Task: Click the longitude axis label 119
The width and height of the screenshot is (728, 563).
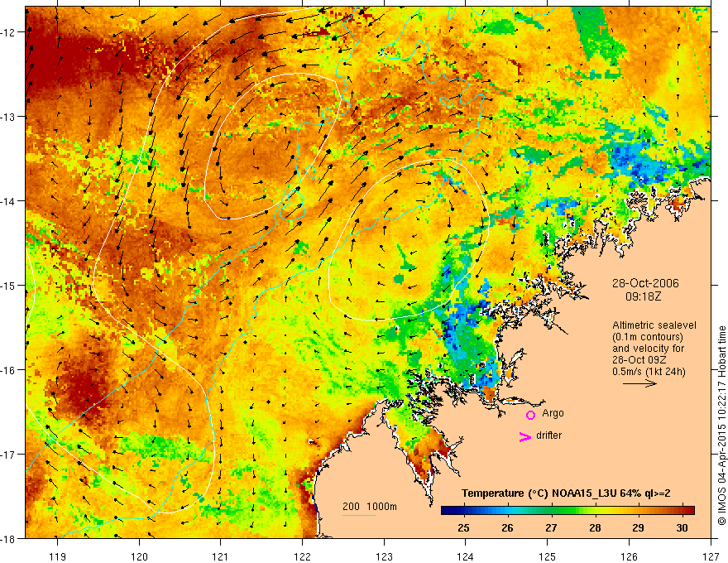Action: [x=58, y=556]
